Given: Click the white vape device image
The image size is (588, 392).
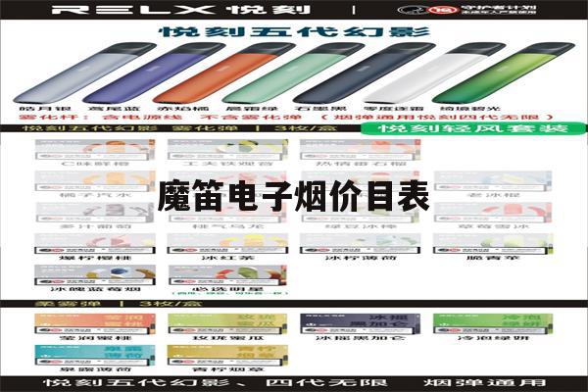Looking at the screenshot, I should point(435,73).
